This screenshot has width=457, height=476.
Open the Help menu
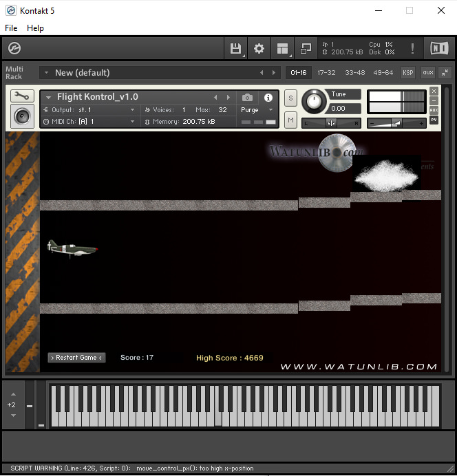pos(35,28)
